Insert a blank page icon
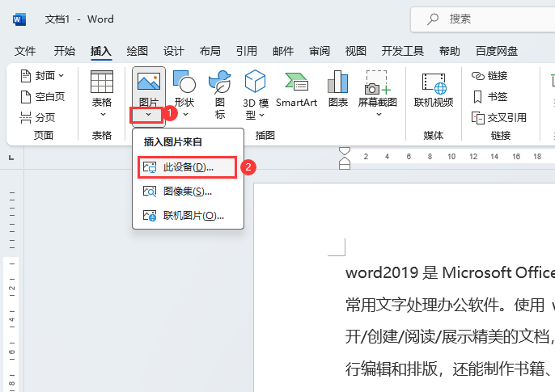 (26, 97)
